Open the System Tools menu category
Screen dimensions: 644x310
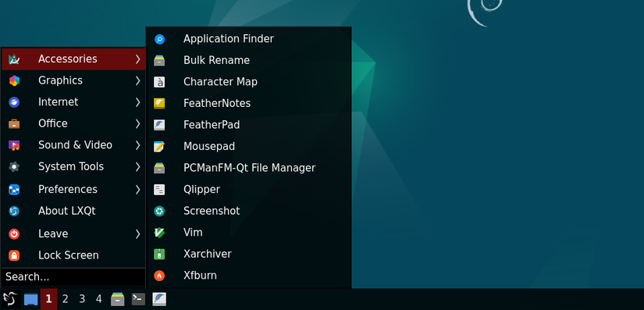[x=73, y=166]
